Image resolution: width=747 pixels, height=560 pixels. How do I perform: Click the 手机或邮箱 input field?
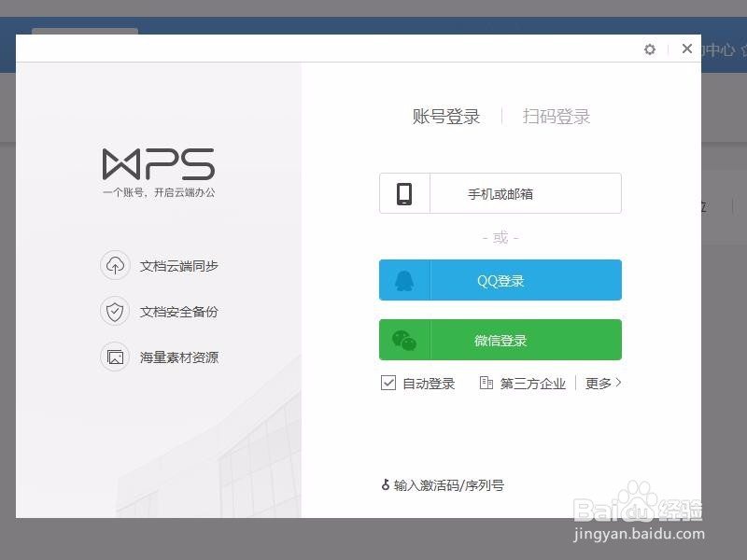coord(523,192)
